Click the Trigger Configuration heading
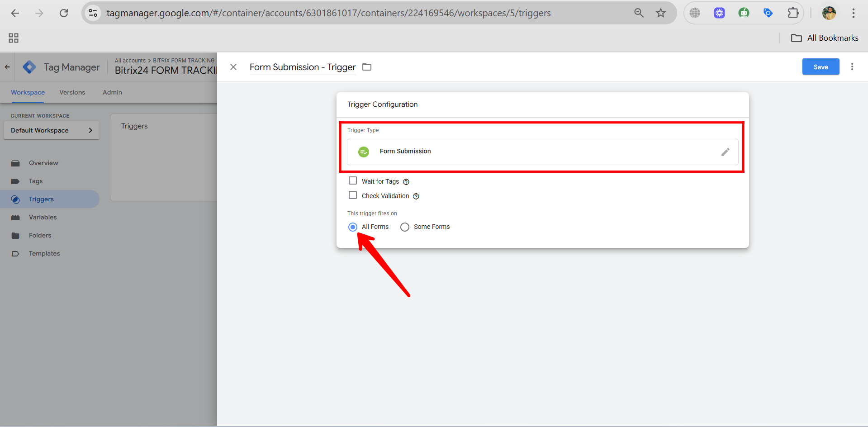 (x=382, y=104)
